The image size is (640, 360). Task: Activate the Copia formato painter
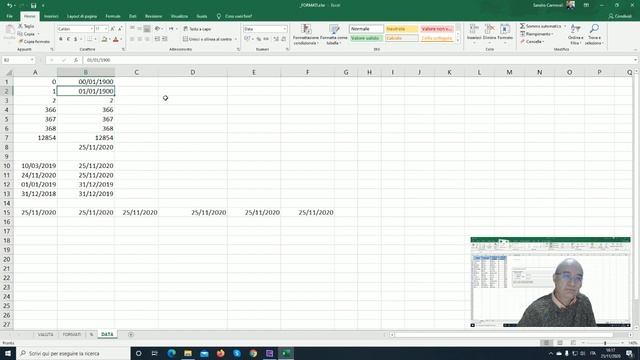34,42
